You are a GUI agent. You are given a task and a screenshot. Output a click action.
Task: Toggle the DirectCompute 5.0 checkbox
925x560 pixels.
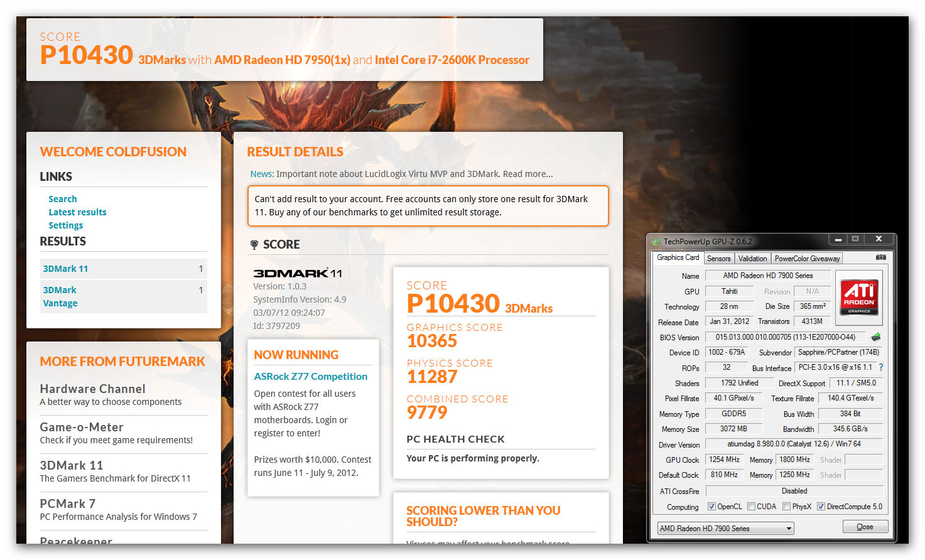[x=821, y=507]
